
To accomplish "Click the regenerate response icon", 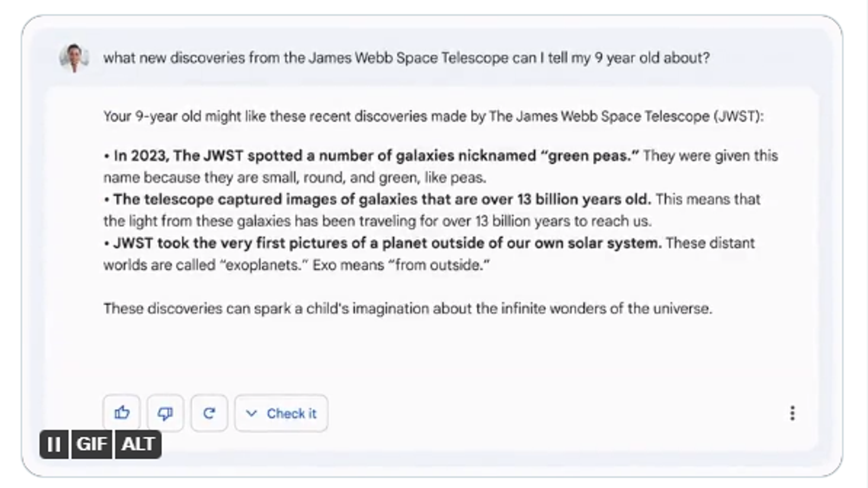I will pos(209,413).
